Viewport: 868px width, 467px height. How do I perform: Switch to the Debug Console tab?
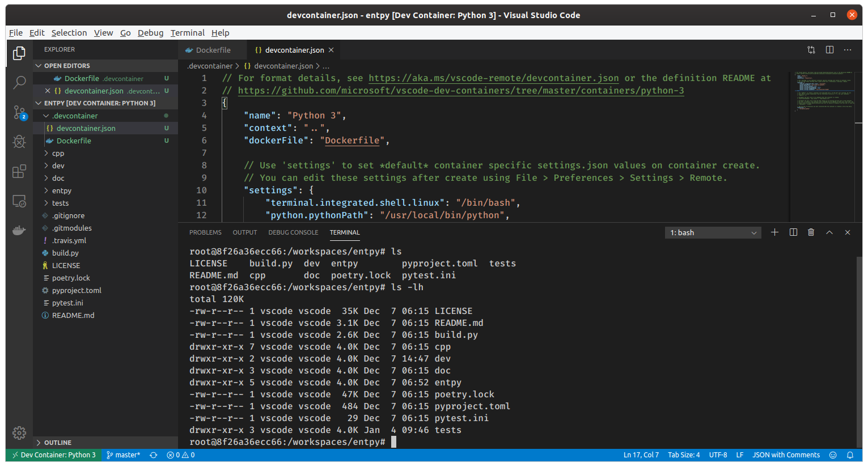point(293,232)
